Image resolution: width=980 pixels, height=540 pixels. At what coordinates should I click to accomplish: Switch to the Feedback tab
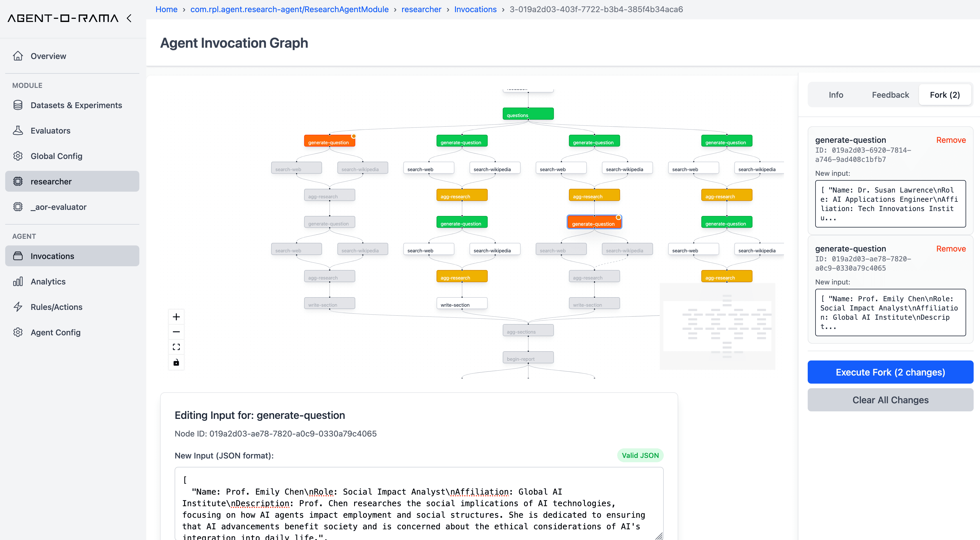890,95
